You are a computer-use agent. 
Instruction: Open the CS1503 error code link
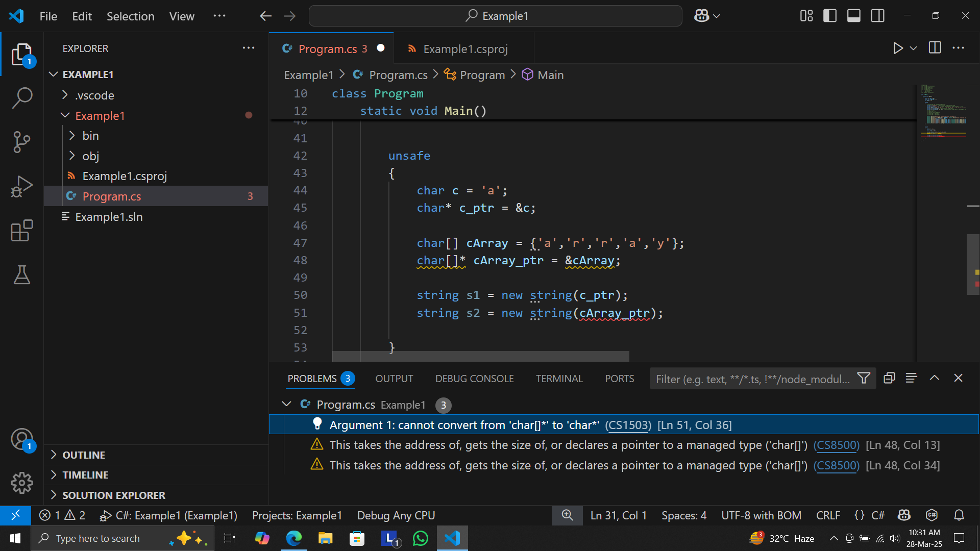pyautogui.click(x=628, y=425)
